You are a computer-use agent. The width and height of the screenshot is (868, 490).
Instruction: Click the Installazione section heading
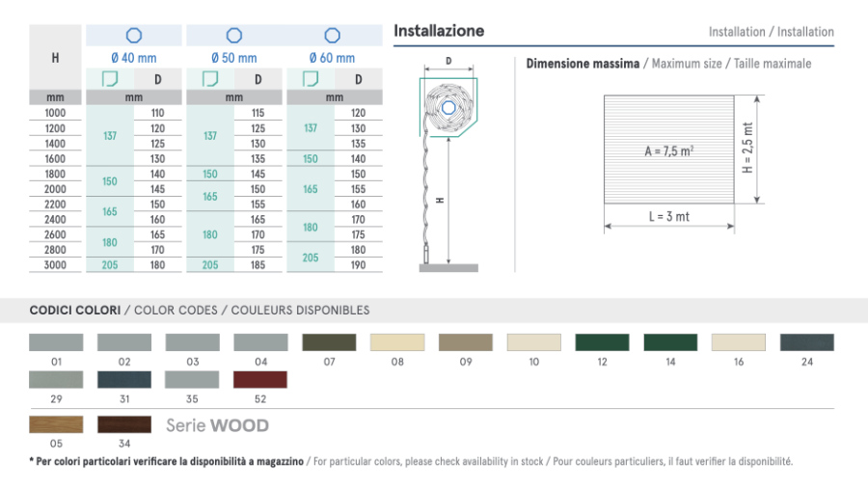pyautogui.click(x=439, y=31)
